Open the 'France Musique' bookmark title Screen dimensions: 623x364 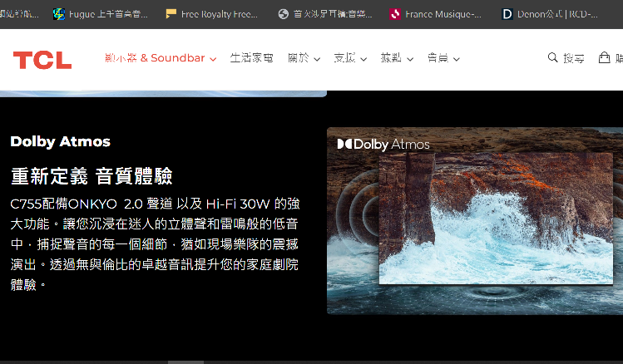click(443, 14)
